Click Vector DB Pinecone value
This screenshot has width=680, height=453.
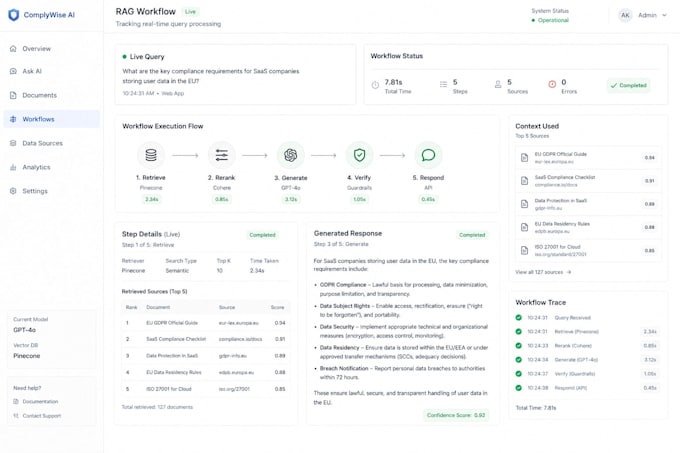[x=27, y=356]
